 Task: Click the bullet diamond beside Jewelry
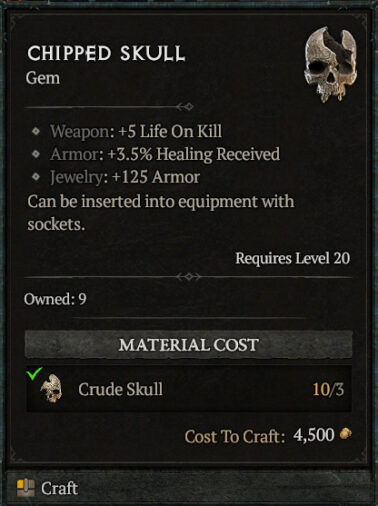[36, 177]
